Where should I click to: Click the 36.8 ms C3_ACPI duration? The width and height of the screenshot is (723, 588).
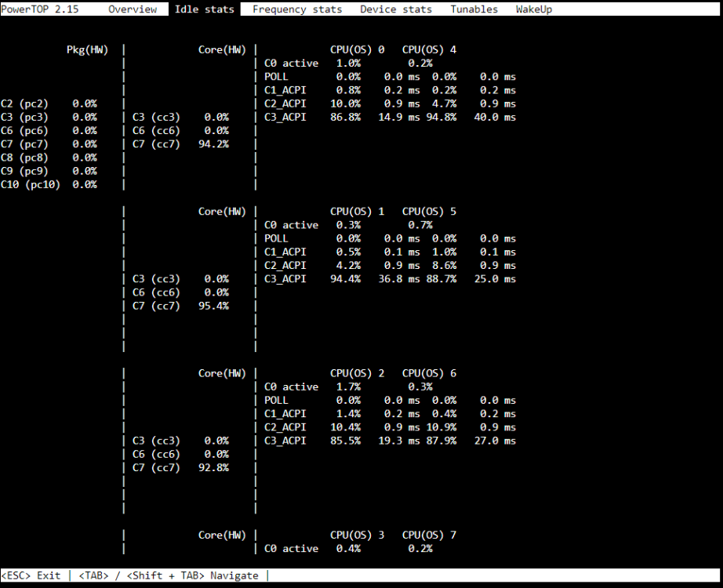(399, 279)
